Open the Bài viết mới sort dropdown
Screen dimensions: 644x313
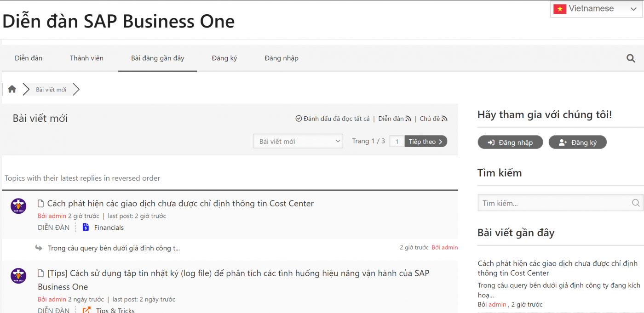pyautogui.click(x=298, y=141)
